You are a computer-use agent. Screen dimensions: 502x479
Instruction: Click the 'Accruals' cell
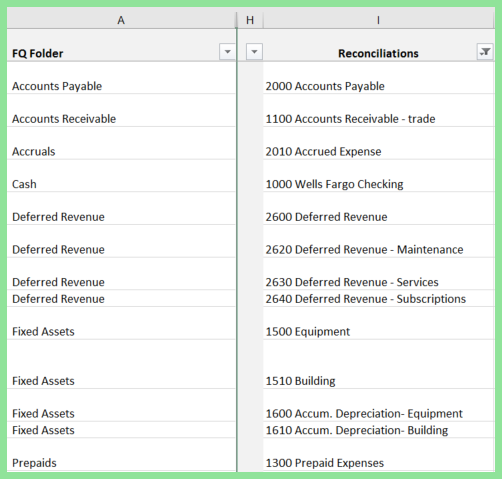(x=121, y=143)
